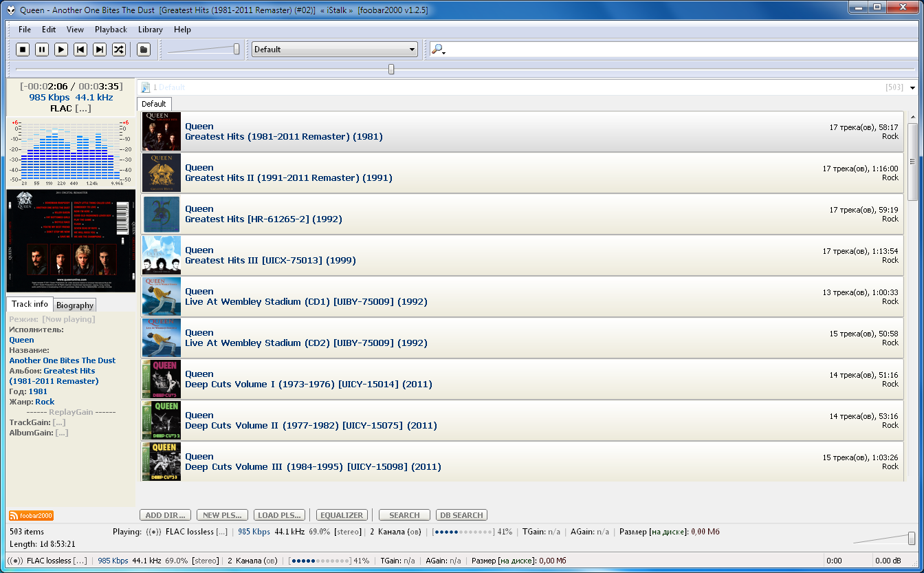The height and width of the screenshot is (573, 924).
Task: Select Greatest Hits II album cover
Action: [162, 173]
